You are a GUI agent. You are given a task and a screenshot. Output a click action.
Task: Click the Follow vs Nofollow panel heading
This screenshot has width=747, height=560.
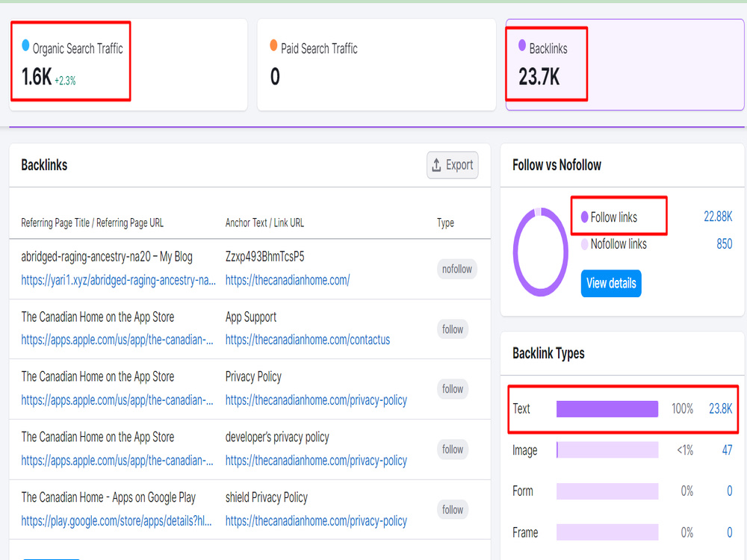pos(557,165)
